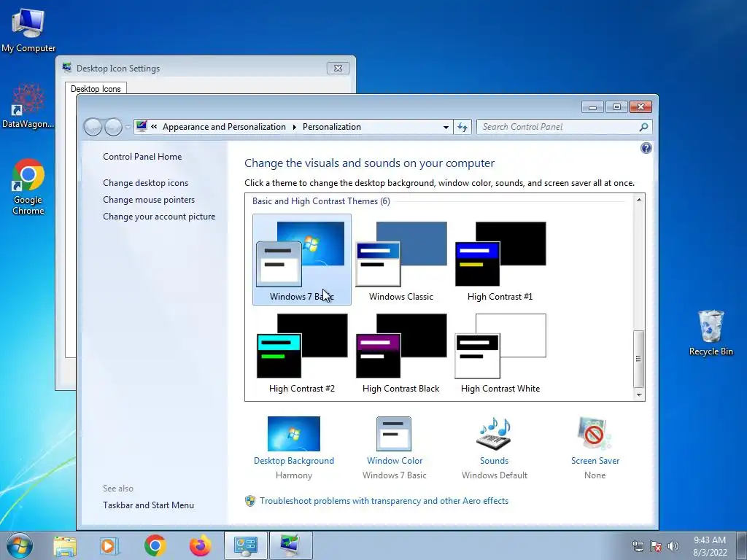Launch Chrome from the taskbar
Image resolution: width=747 pixels, height=560 pixels.
tap(155, 545)
